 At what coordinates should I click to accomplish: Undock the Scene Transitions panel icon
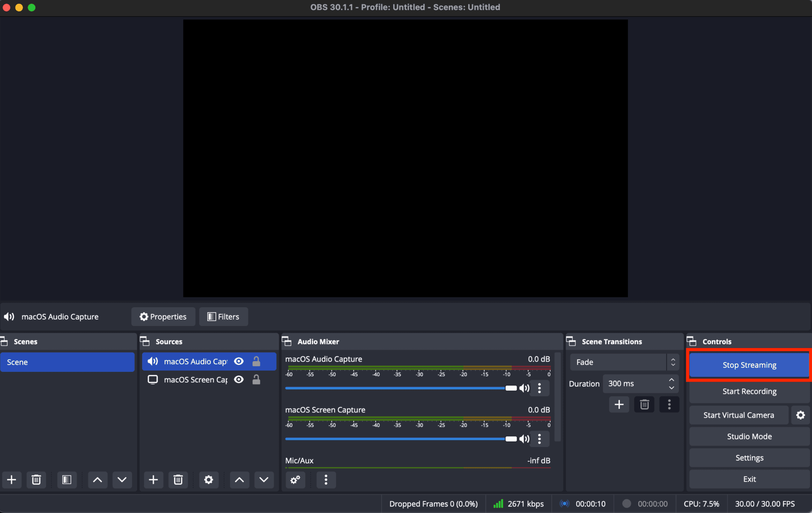click(x=571, y=341)
